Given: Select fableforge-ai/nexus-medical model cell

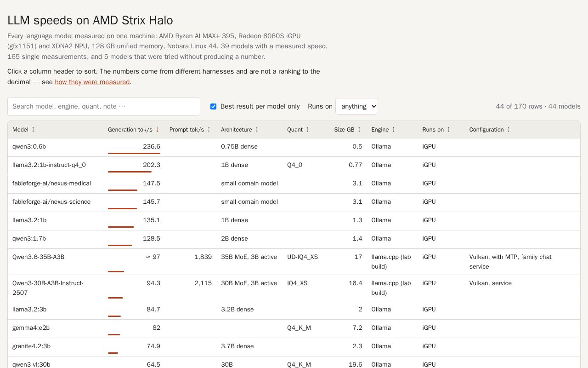Looking at the screenshot, I should click(51, 184).
